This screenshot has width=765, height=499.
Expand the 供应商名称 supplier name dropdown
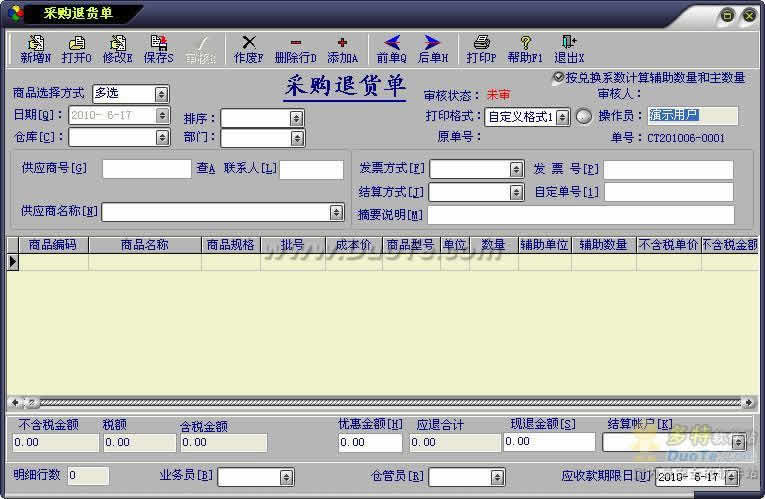click(x=336, y=213)
